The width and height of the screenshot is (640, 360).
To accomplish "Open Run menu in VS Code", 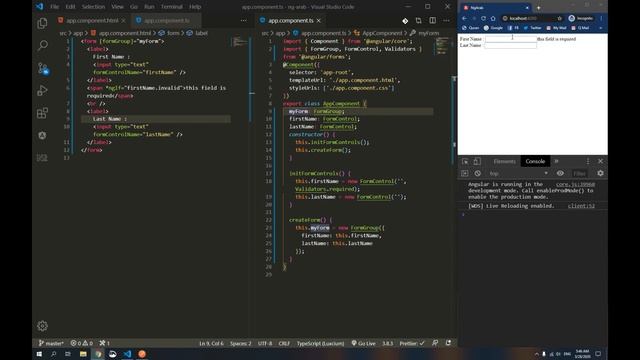I will click(149, 7).
